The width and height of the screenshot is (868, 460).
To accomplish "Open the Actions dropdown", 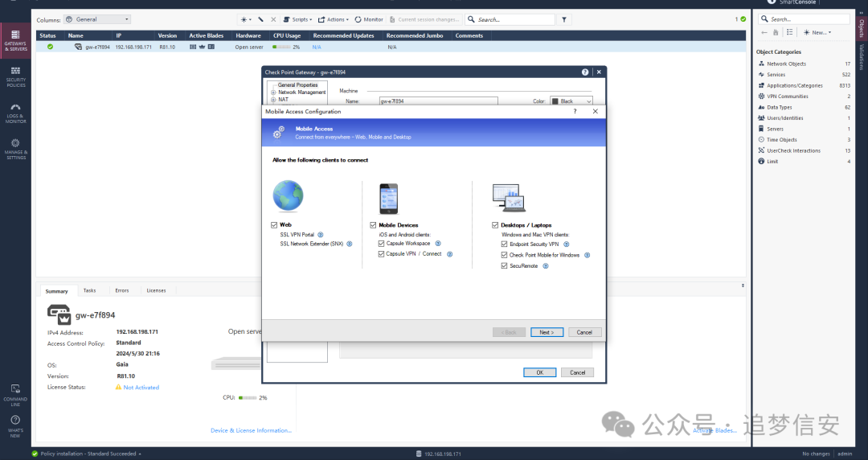I will pyautogui.click(x=334, y=19).
